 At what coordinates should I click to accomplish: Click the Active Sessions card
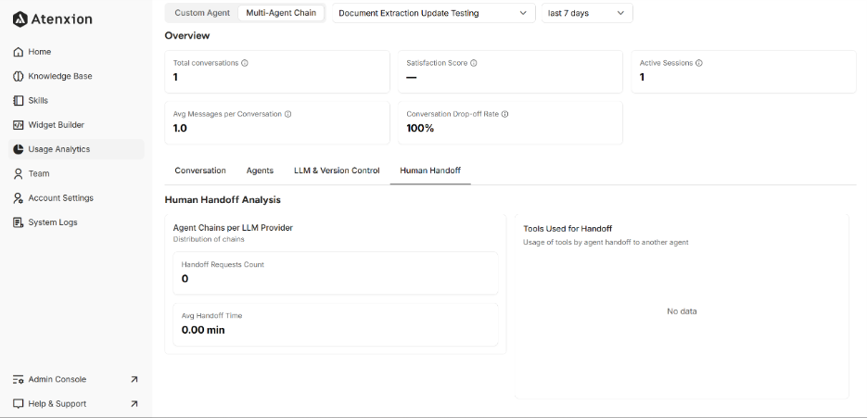744,72
